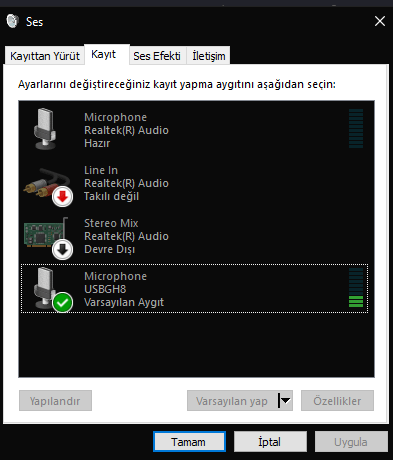Click the black disabled arrow badge on Stereo Mix
Image resolution: width=393 pixels, height=460 pixels.
(x=62, y=249)
